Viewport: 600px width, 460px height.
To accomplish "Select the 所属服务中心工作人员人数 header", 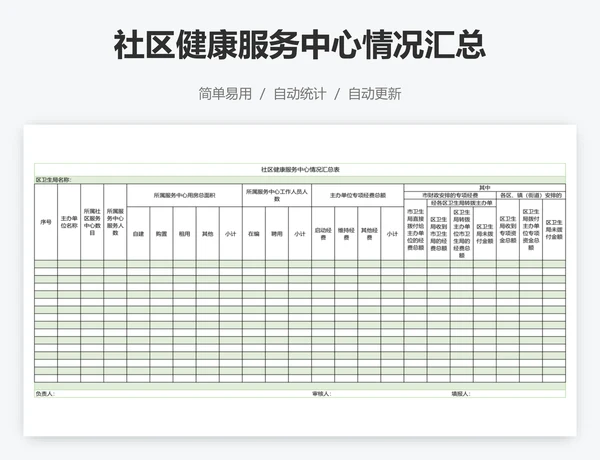I will pos(277,195).
